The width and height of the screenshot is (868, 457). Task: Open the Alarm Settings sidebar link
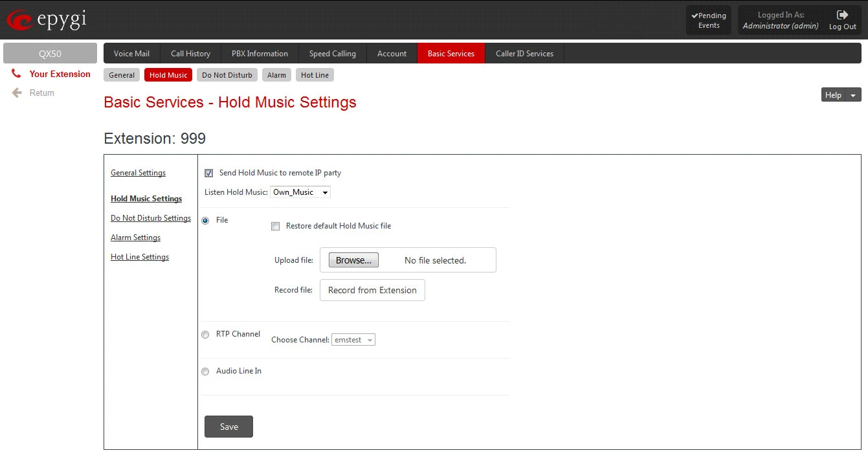135,238
